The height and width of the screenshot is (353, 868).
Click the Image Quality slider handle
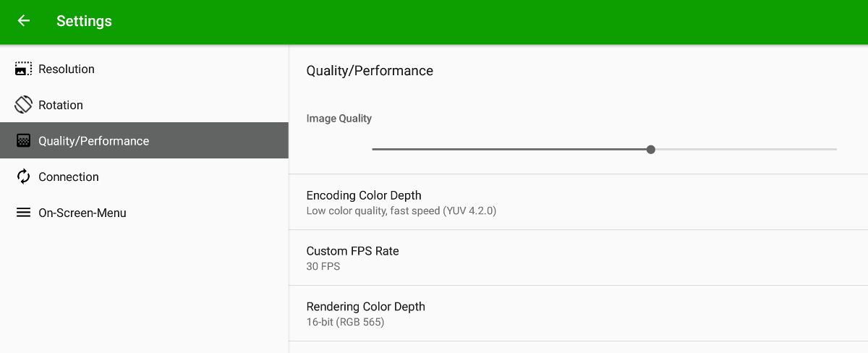[651, 149]
